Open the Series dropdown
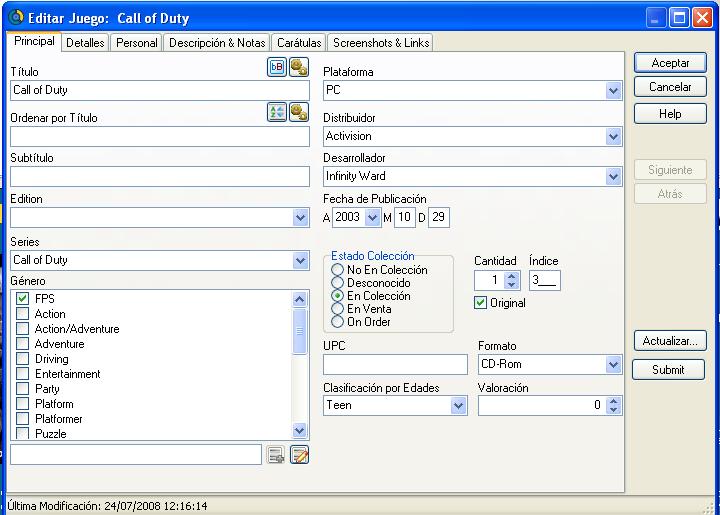 point(300,261)
